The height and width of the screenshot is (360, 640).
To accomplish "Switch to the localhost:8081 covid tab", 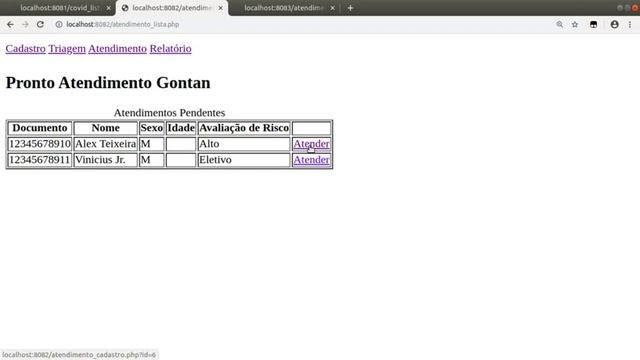I will click(x=60, y=8).
